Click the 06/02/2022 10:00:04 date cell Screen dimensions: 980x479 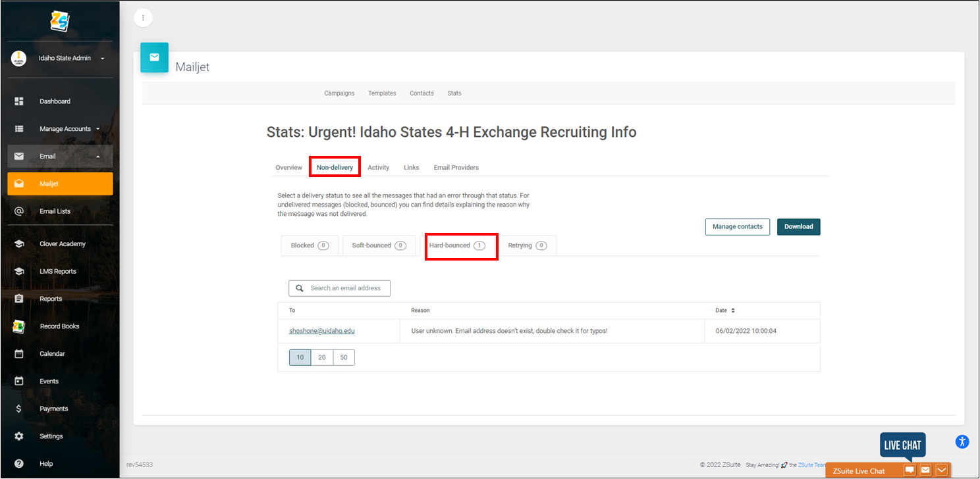[762, 331]
